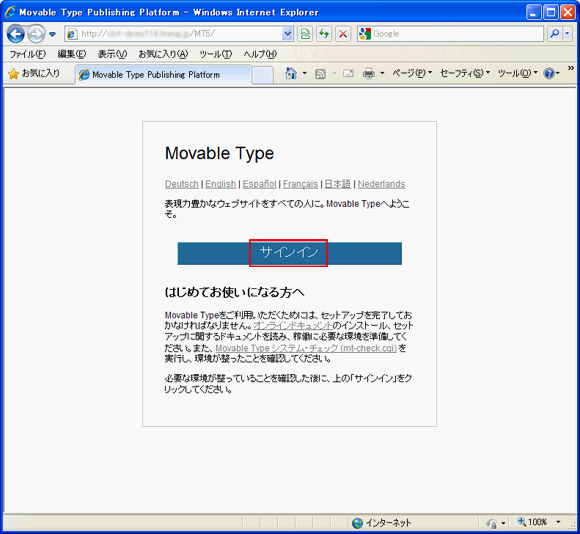
Task: Open the search provider dropdown arrow
Action: click(x=567, y=34)
